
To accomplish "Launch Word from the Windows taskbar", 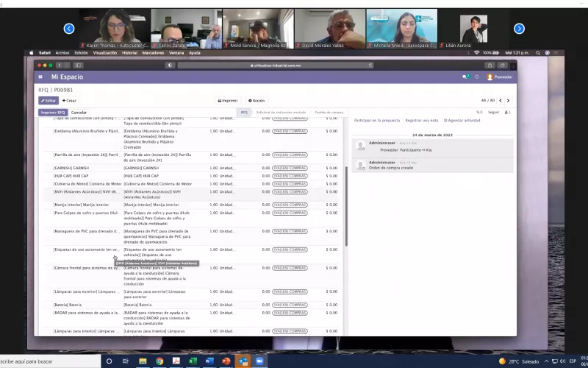I will pyautogui.click(x=209, y=361).
